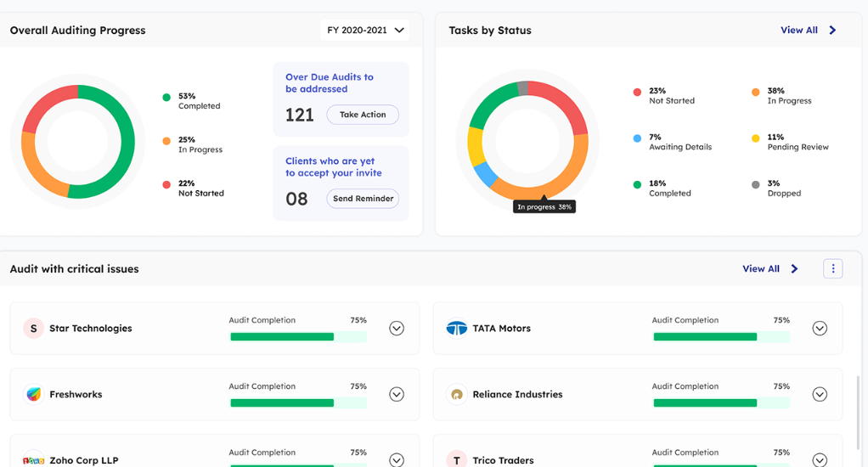Click the Reliance Industries logo icon
The height and width of the screenshot is (467, 868).
pyautogui.click(x=457, y=395)
